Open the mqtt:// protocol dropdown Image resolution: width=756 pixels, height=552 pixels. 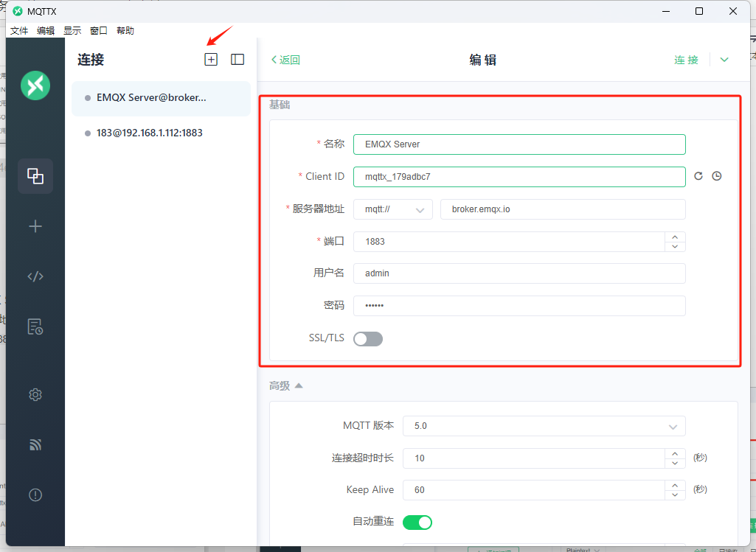coord(393,209)
